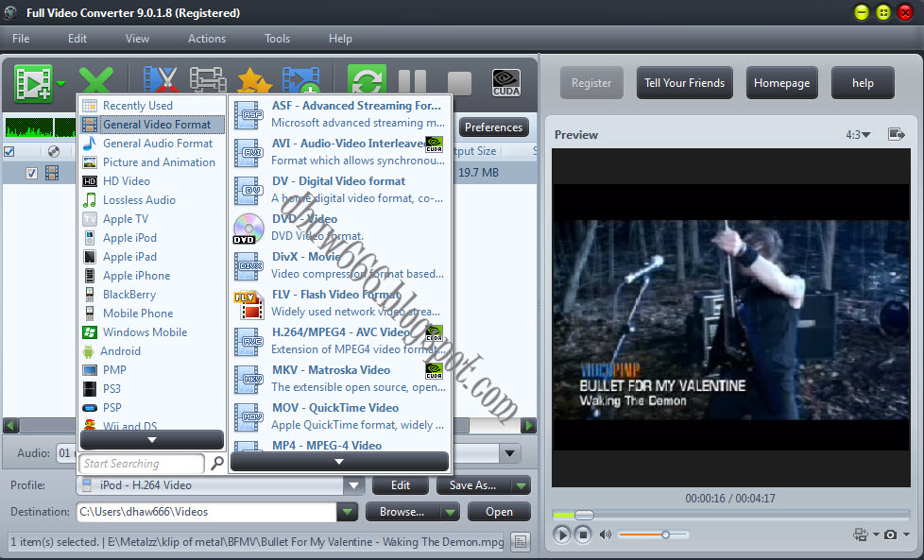This screenshot has height=560, width=924.
Task: Select the Android category
Action: tap(152, 350)
